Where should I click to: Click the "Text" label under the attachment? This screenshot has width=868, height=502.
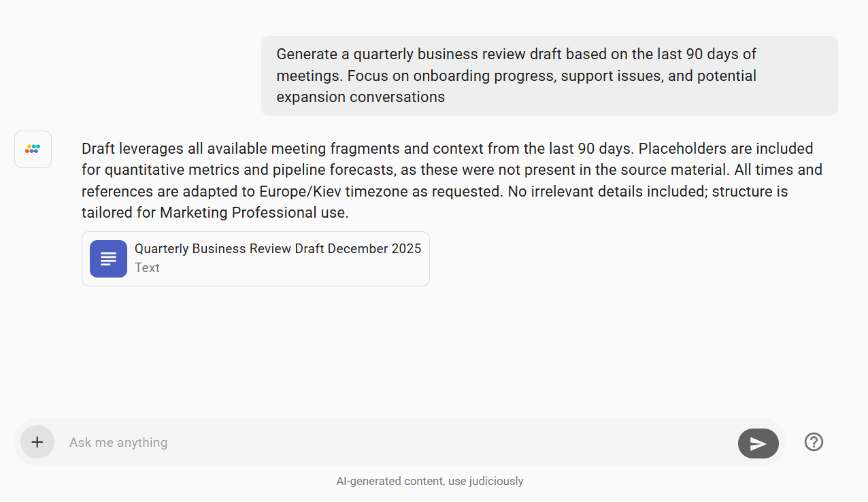(147, 268)
